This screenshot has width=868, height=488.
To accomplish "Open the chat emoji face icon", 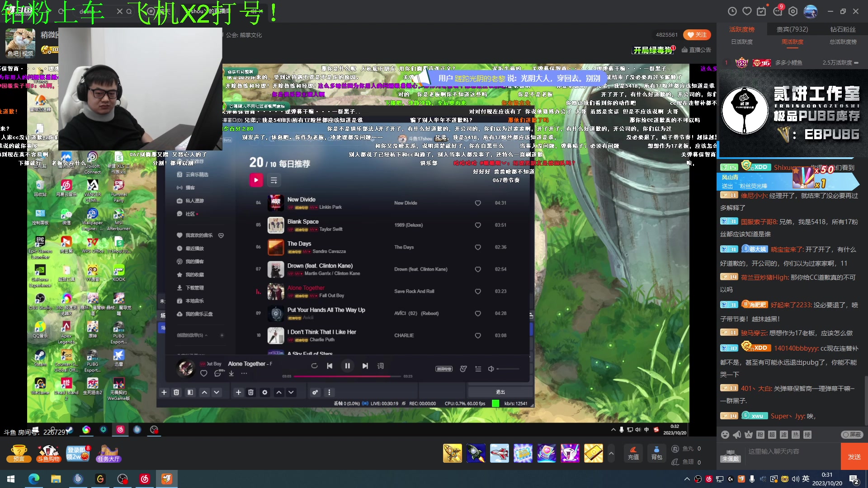I will click(x=725, y=435).
